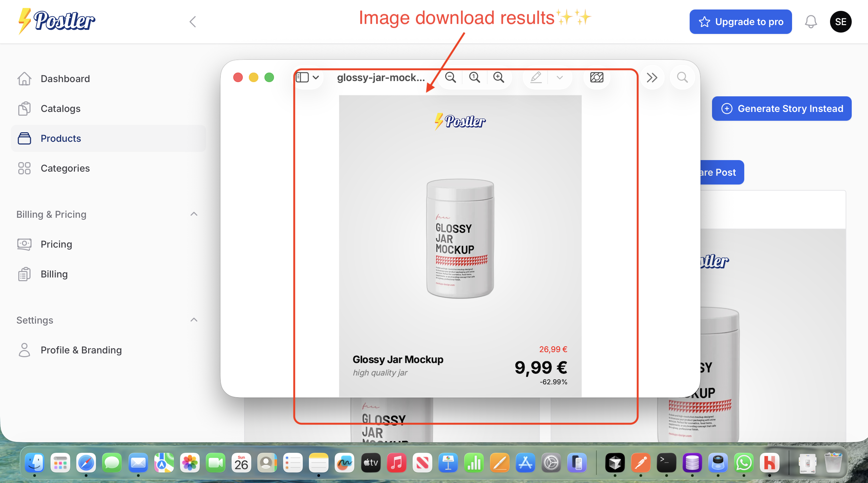868x483 pixels.
Task: Select the Products icon in the sidebar
Action: (24, 138)
